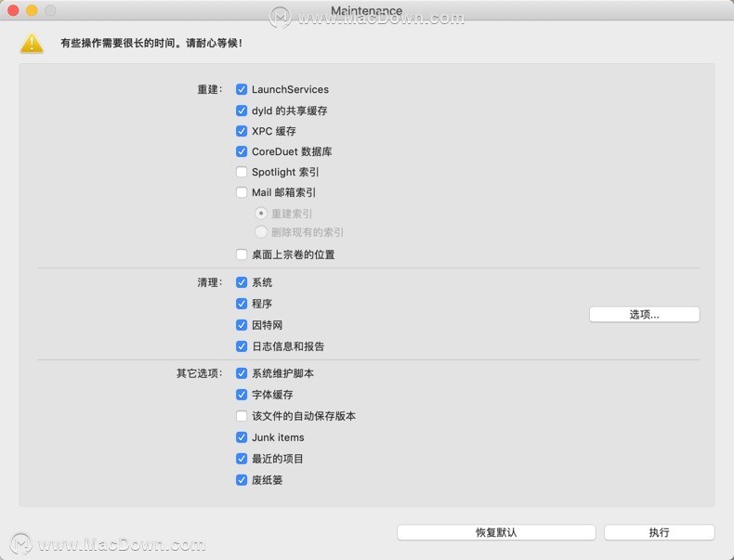Uncheck the 因特网 cleanup checkbox

tap(242, 325)
